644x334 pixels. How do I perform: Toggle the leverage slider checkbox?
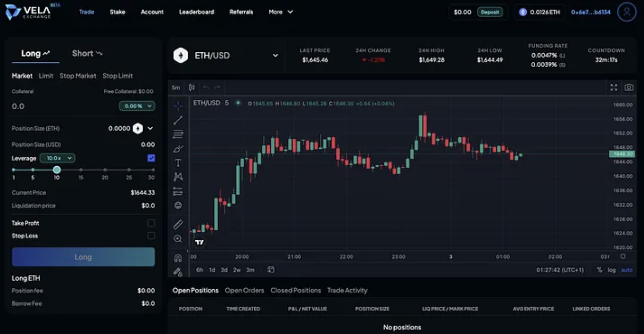[151, 158]
